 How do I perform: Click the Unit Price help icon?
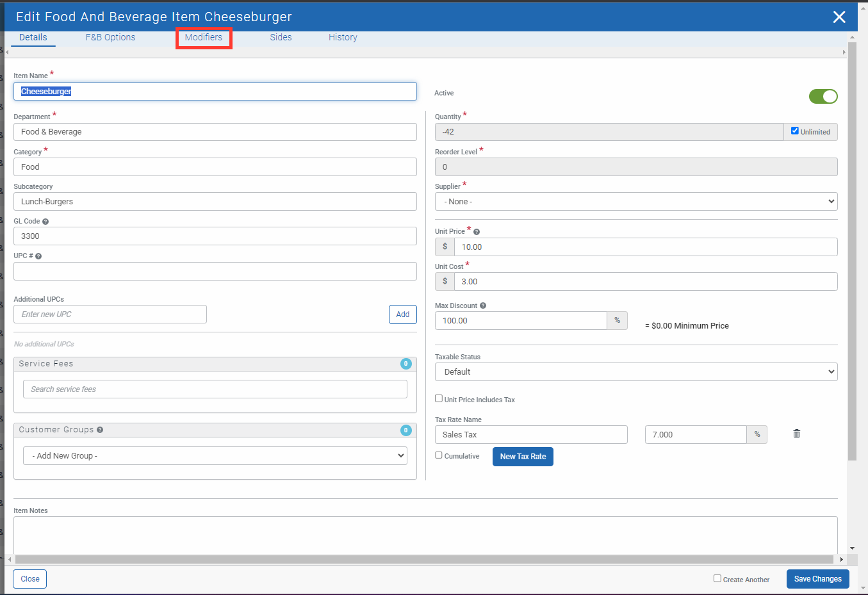[477, 232]
